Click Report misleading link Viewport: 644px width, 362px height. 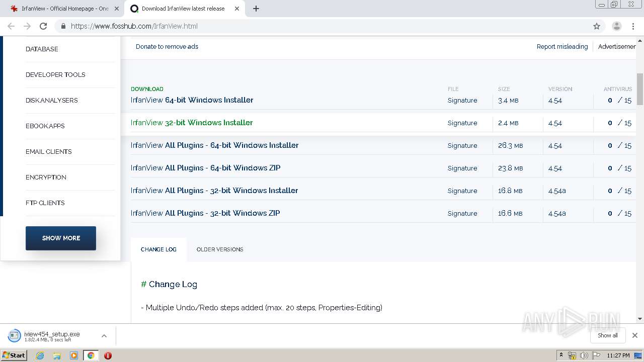(x=562, y=47)
